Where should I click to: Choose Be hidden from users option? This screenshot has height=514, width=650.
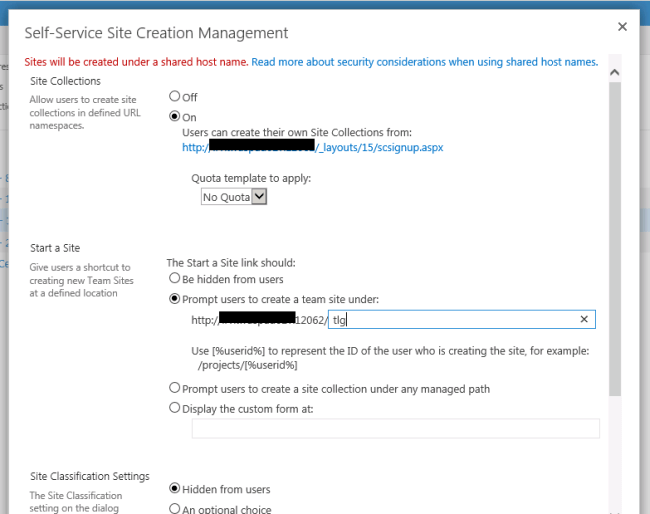175,278
